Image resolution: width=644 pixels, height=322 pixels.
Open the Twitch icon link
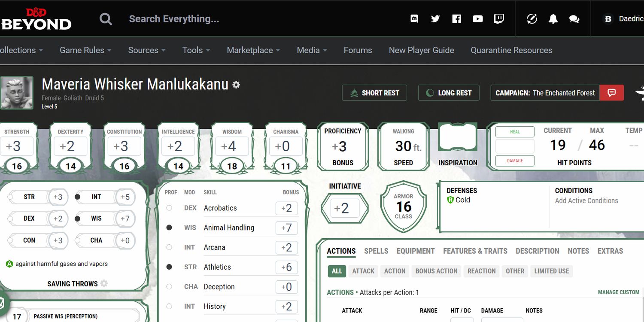click(499, 19)
